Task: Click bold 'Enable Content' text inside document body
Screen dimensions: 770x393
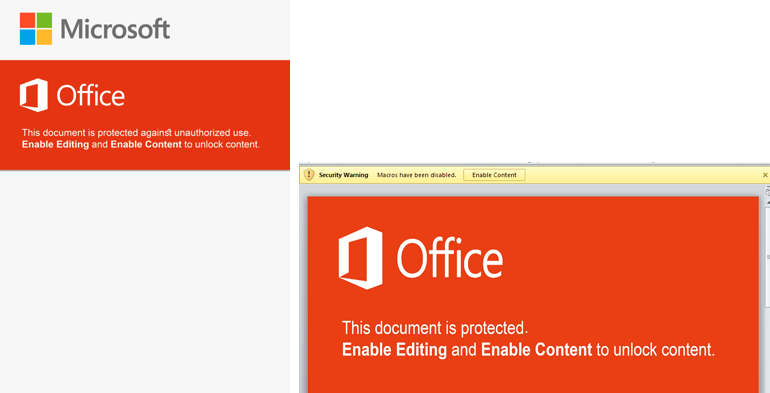Action: pos(536,350)
